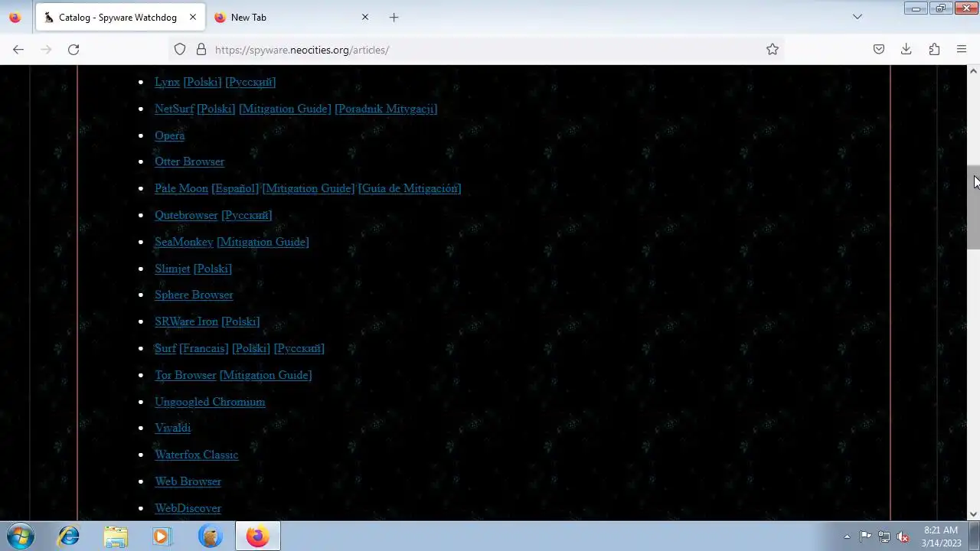Open Action Center flag icon
980x551 pixels.
point(865,536)
